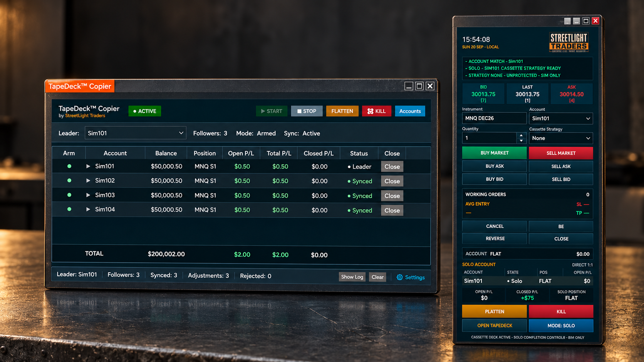644x362 pixels.
Task: Expand the Sim103 account row
Action: [88, 195]
